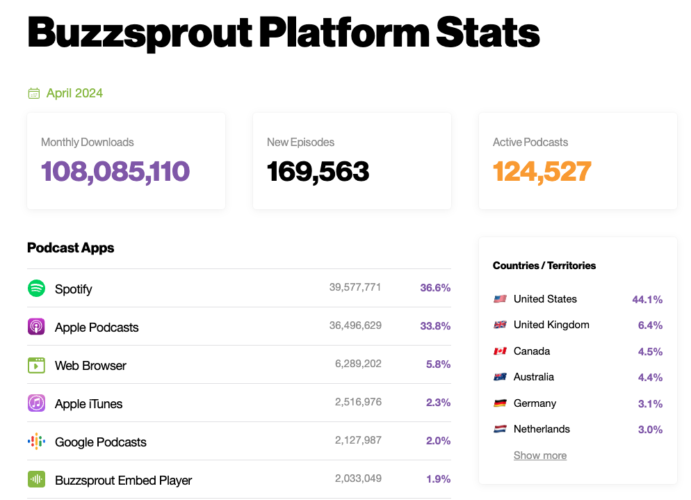Click the Web Browser 5.8% share
Screen dimensions: 691x500
click(x=438, y=364)
